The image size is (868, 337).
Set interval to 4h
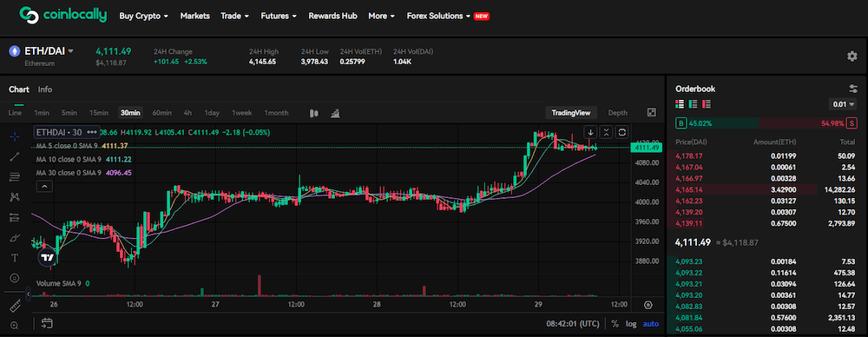[187, 113]
